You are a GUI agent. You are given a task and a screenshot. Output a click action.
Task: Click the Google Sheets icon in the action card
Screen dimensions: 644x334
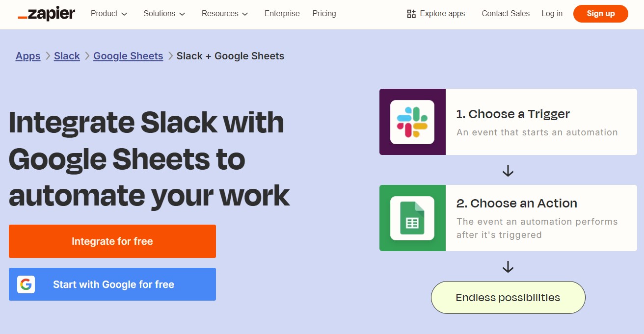412,218
